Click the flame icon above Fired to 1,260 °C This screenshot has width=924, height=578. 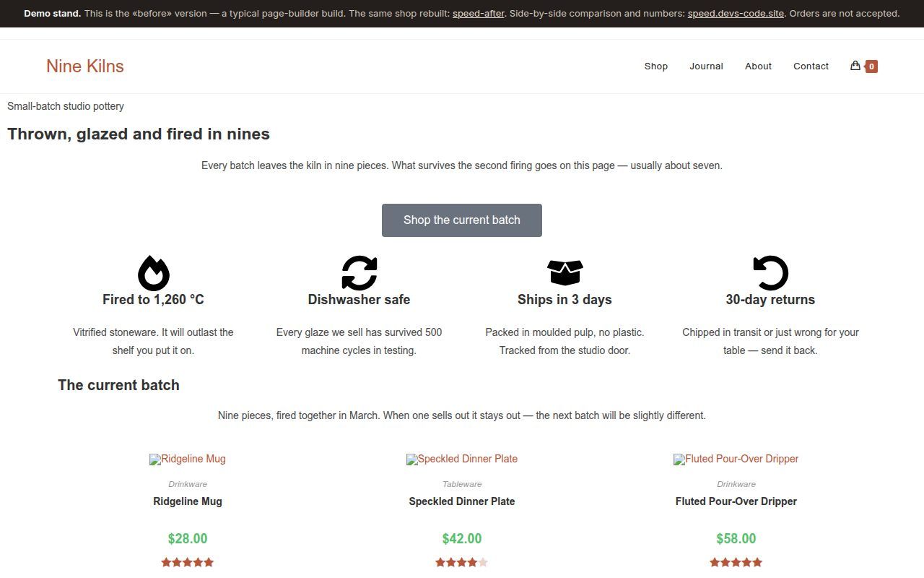pos(154,273)
